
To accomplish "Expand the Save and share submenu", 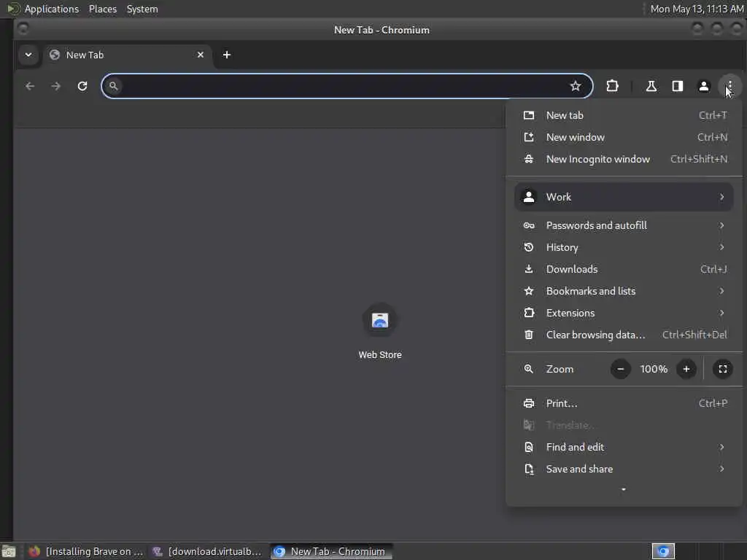I will tap(624, 470).
